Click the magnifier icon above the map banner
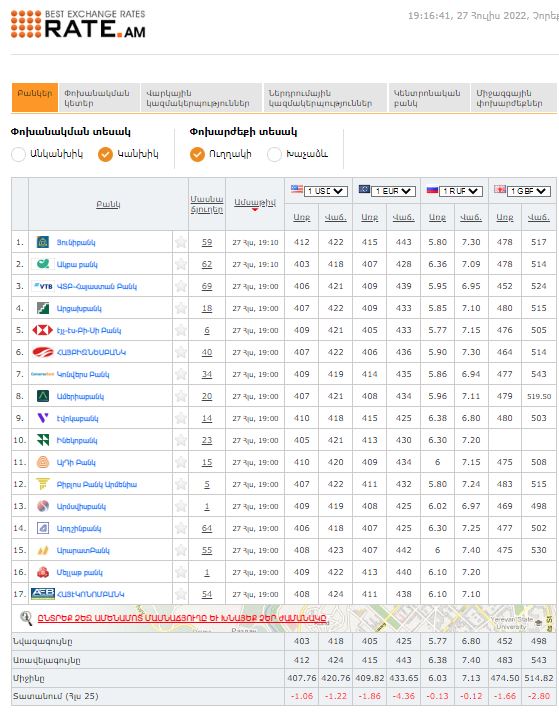The image size is (559, 712). coord(26,618)
